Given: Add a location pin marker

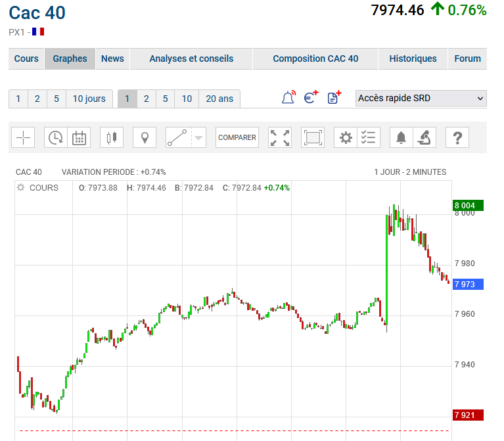Looking at the screenshot, I should pyautogui.click(x=145, y=137).
